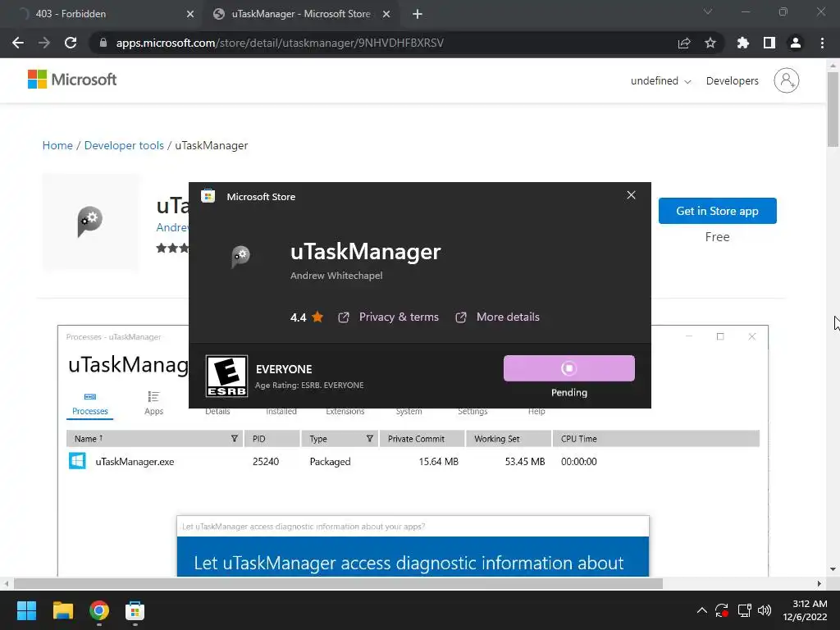Close the Microsoft Store popup
The height and width of the screenshot is (630, 840).
click(631, 195)
